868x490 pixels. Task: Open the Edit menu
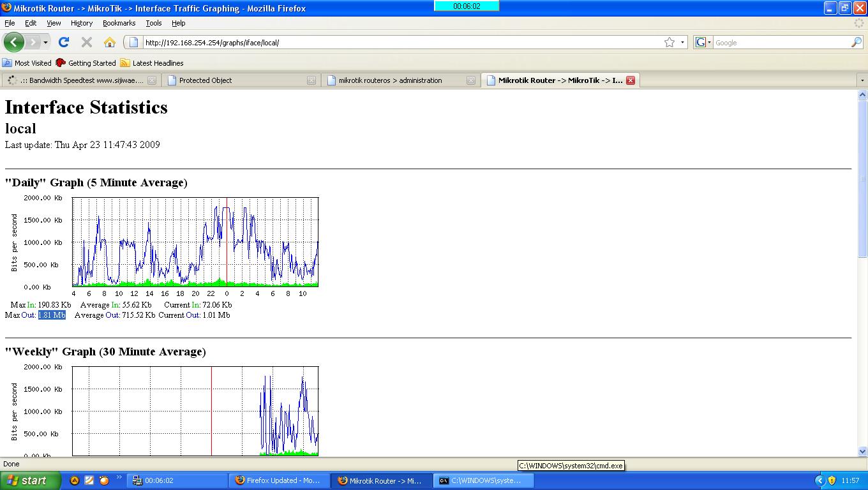31,23
